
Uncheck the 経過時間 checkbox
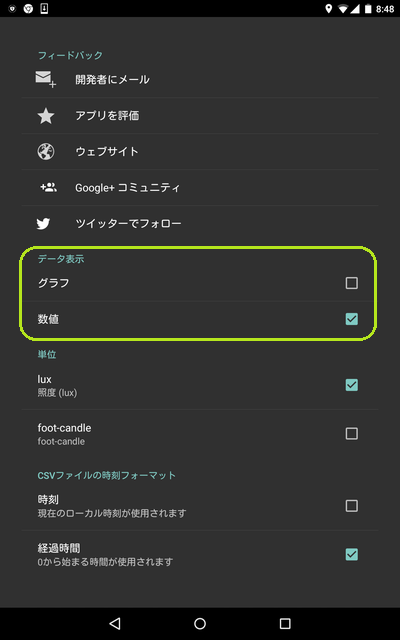pos(351,554)
